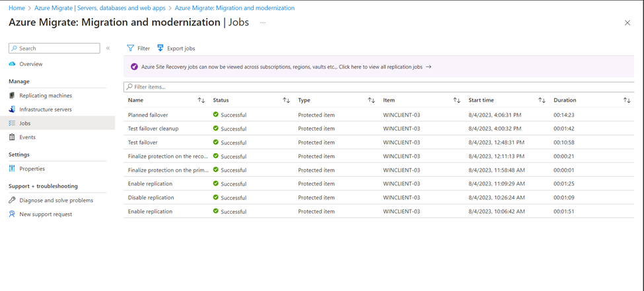Open Servers, databases and web apps breadcrumb
644x291 pixels.
click(100, 8)
